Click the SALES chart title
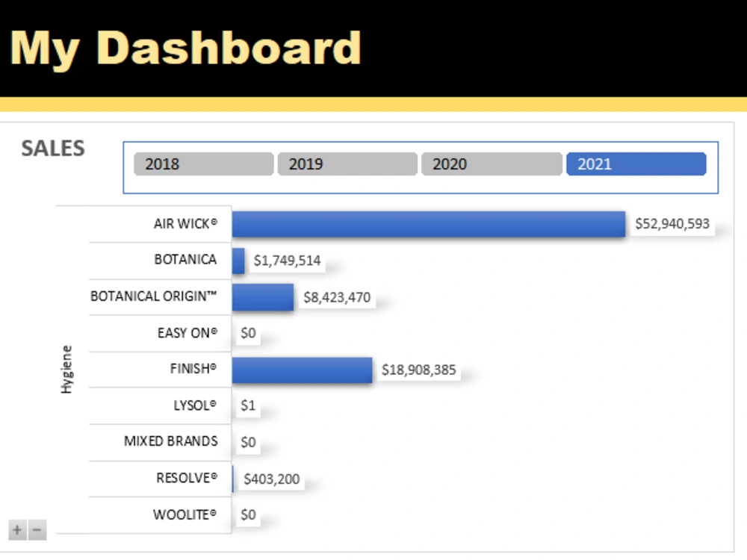The image size is (747, 560). click(52, 149)
